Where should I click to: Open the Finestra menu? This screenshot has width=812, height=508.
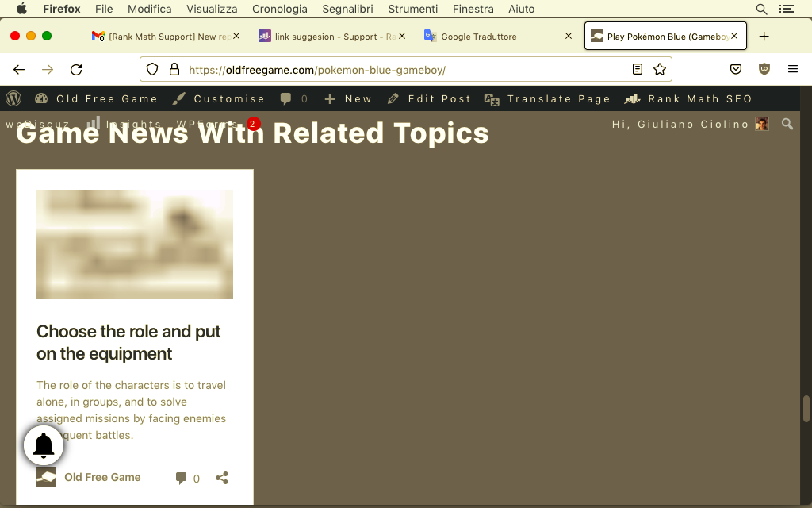coord(473,9)
